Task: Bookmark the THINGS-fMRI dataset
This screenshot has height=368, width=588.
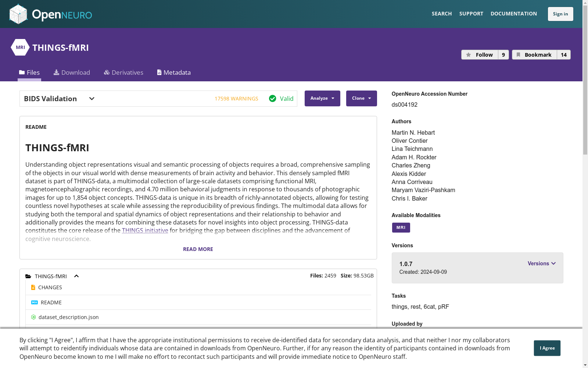Action: 534,55
